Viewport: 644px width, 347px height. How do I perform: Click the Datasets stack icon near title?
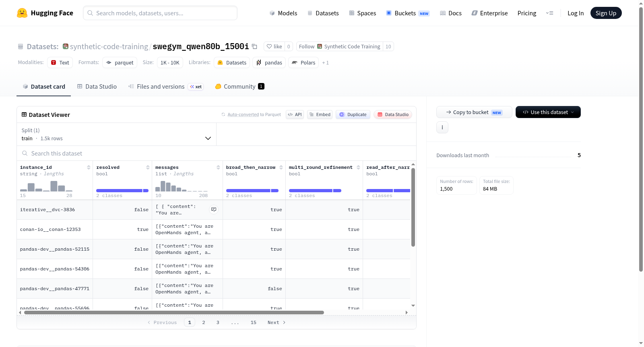21,46
